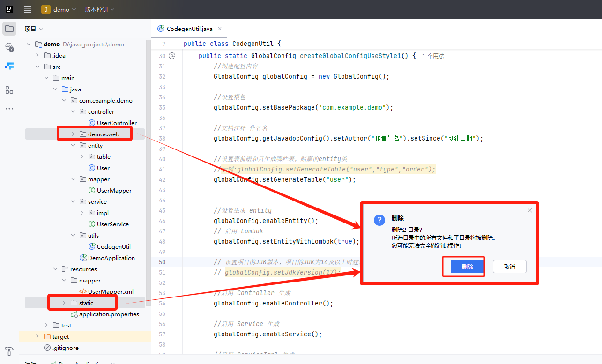The height and width of the screenshot is (364, 602).
Task: Click line number 42 in gutter
Action: click(x=162, y=179)
